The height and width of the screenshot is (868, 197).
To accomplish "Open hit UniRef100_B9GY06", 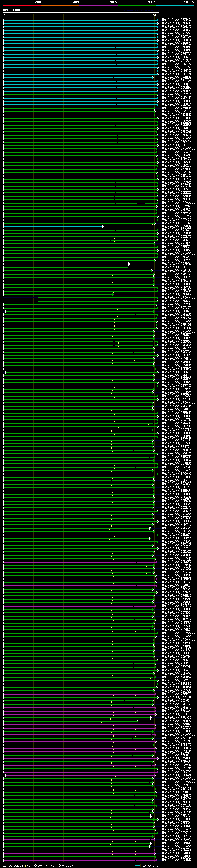I will (177, 37).
